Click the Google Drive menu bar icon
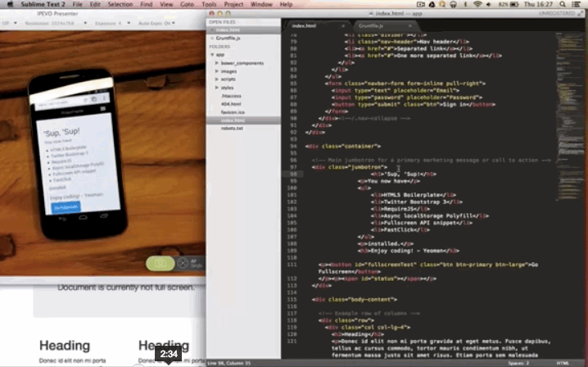The image size is (588, 367). [x=432, y=4]
